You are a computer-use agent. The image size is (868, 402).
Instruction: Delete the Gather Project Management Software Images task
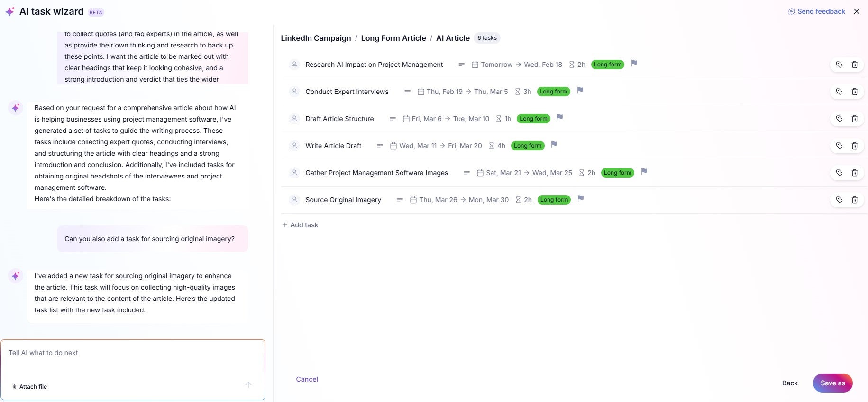(x=855, y=173)
